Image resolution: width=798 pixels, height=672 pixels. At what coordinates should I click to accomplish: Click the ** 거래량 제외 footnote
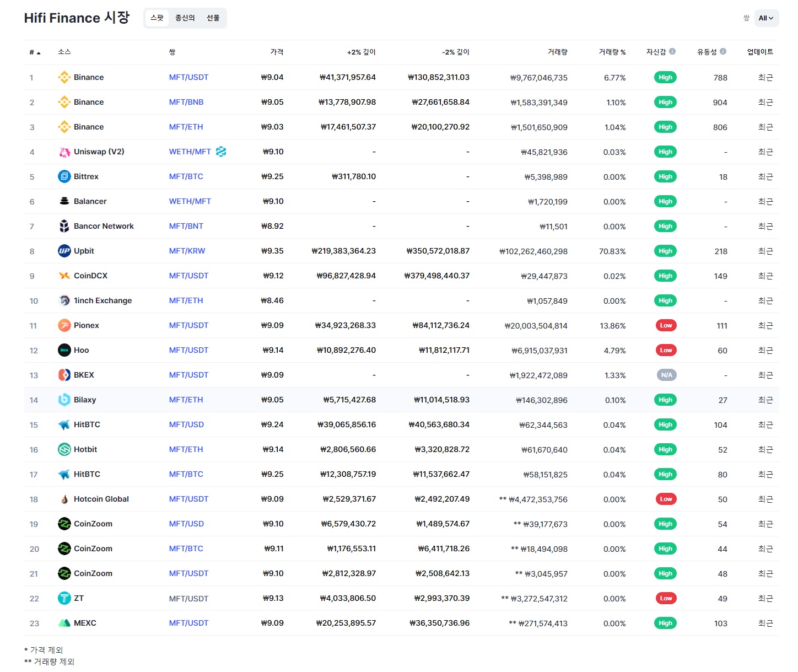click(49, 662)
